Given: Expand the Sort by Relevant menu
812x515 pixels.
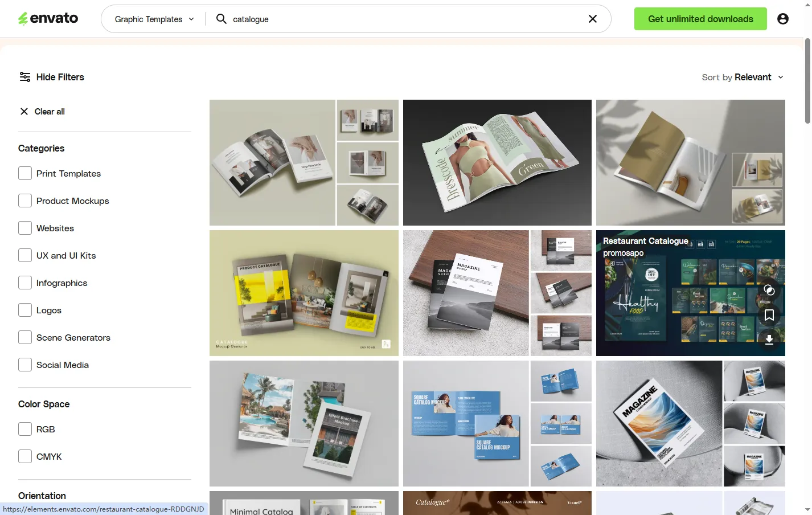Looking at the screenshot, I should click(743, 77).
